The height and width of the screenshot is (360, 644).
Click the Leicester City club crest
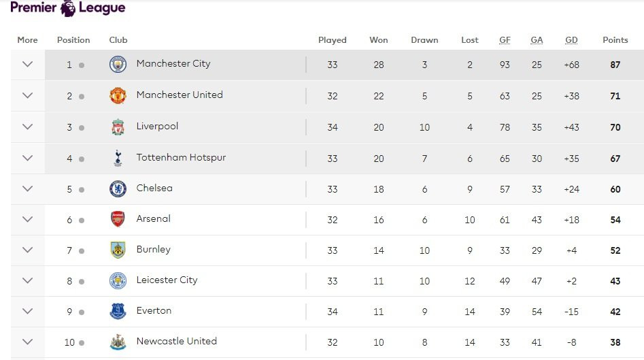tap(118, 280)
